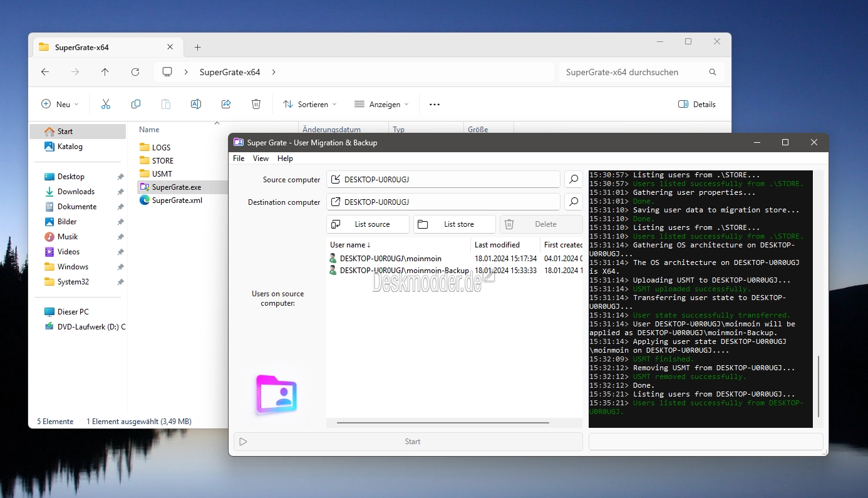
Task: Open the more options ellipsis in Explorer
Action: click(435, 105)
